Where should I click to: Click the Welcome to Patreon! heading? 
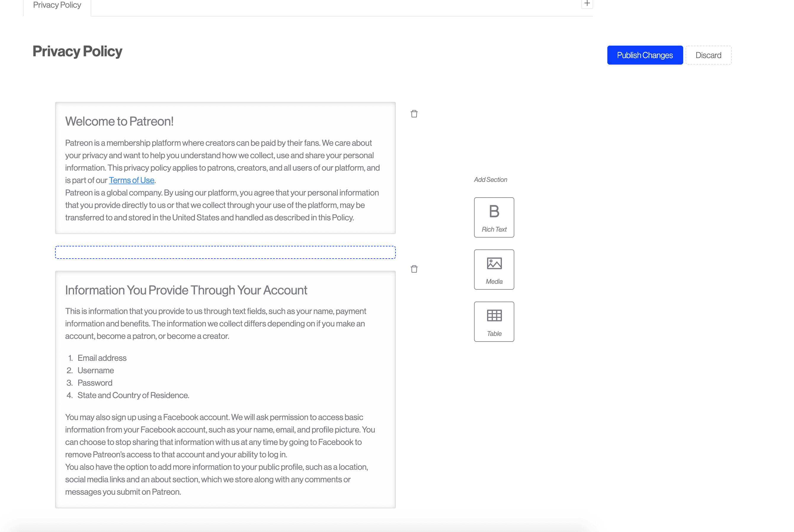click(x=119, y=121)
